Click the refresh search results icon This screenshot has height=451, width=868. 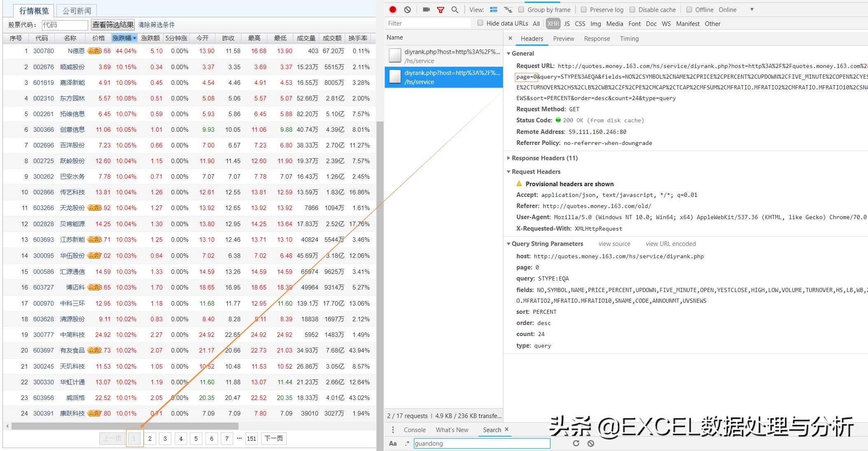coord(576,443)
